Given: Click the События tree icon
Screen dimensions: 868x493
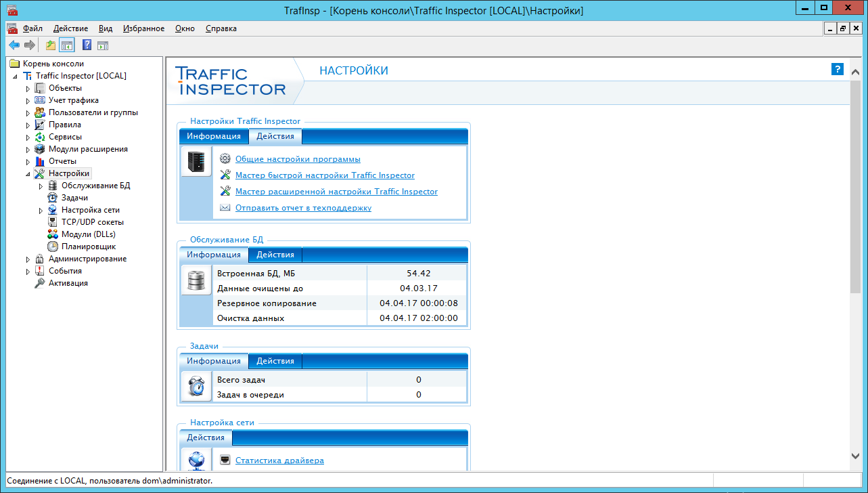Looking at the screenshot, I should 40,271.
